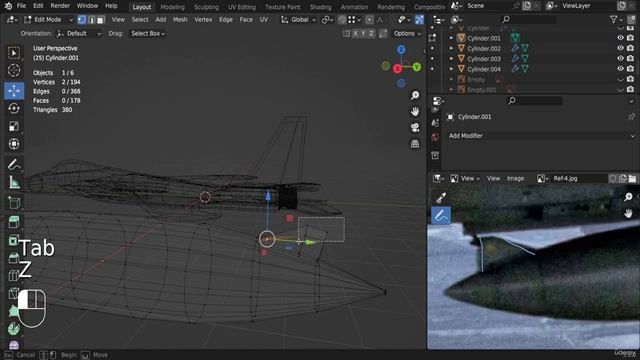Open the Select menu in viewport header
Viewport: 640px width, 360px height.
point(140,20)
